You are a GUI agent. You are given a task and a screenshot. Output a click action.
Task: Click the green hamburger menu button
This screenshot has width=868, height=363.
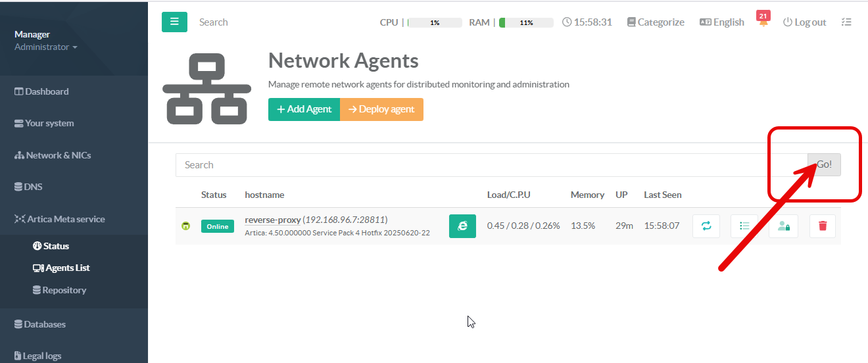[x=174, y=22]
